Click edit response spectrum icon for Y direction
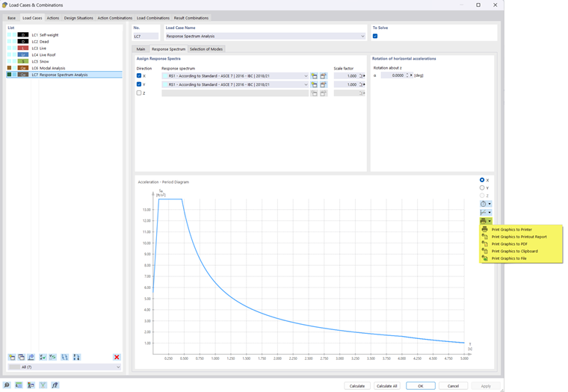This screenshot has height=392, width=568. [x=323, y=84]
